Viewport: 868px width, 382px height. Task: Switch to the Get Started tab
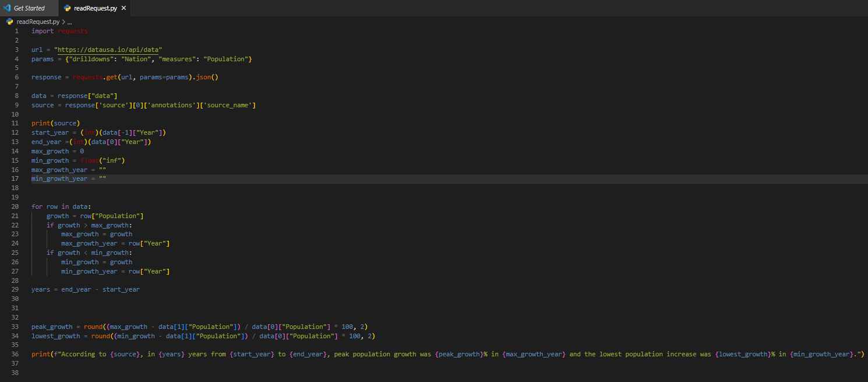pyautogui.click(x=29, y=8)
